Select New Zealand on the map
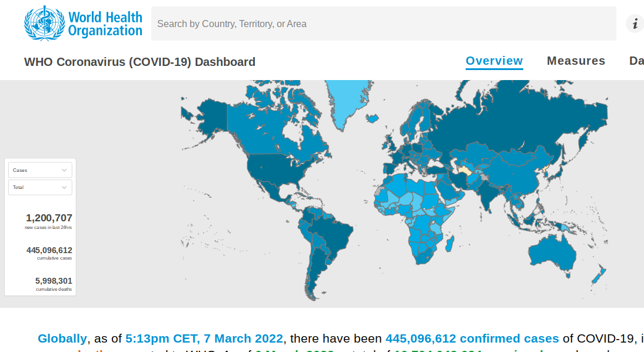Screen dimensions: 644x352 (x=599, y=275)
